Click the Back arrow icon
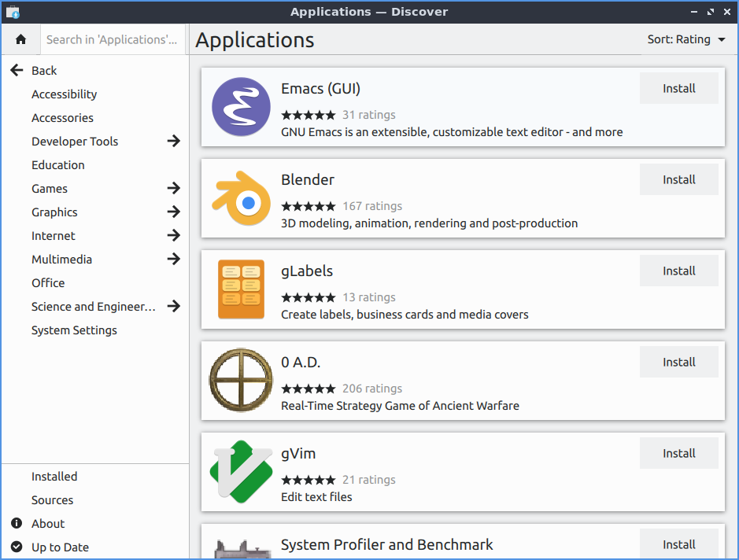The height and width of the screenshot is (560, 739). click(17, 71)
